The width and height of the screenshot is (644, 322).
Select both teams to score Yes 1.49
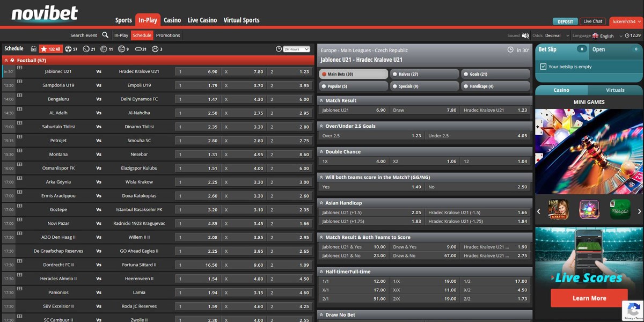click(x=371, y=187)
